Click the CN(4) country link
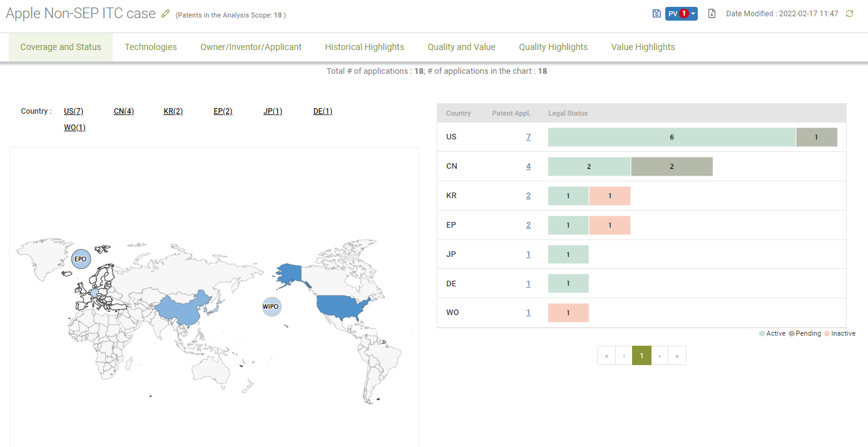 coord(124,111)
